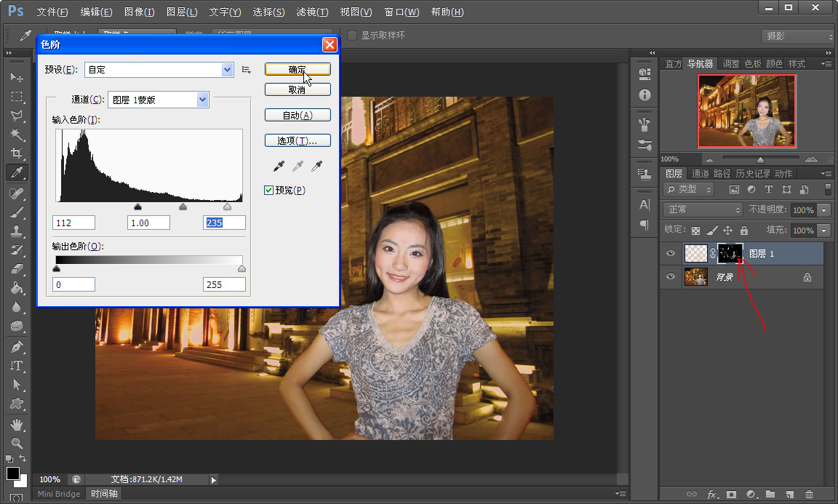Toggle lock all for layer
The height and width of the screenshot is (504, 838).
[744, 231]
